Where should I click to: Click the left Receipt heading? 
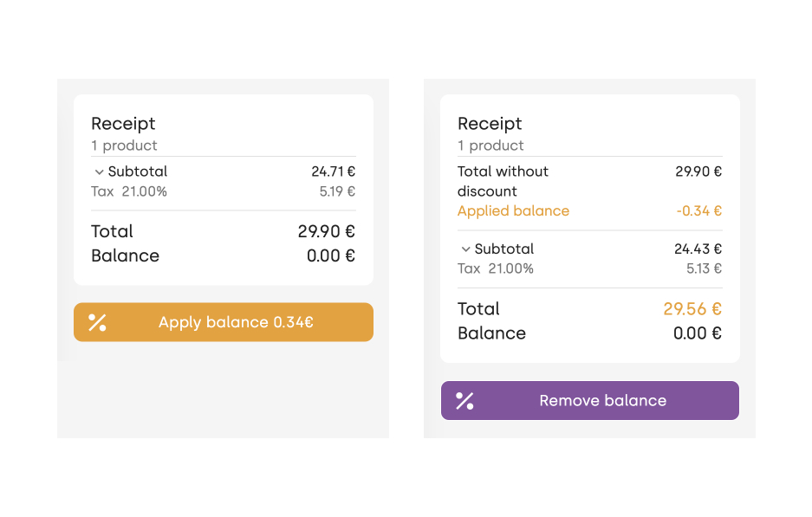pyautogui.click(x=123, y=124)
